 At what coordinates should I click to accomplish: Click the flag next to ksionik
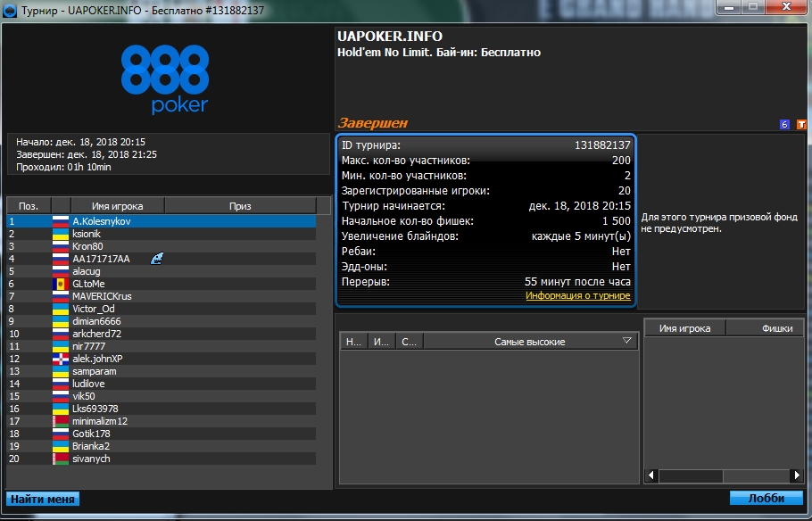61,234
